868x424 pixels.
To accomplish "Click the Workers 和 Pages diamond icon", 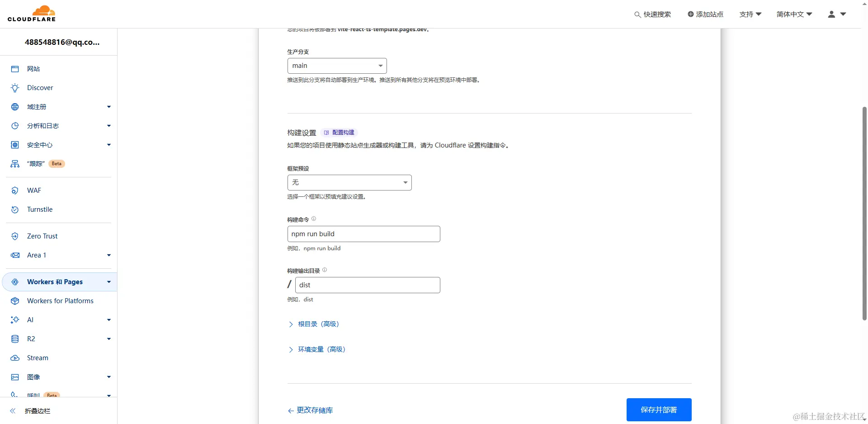I will [15, 282].
